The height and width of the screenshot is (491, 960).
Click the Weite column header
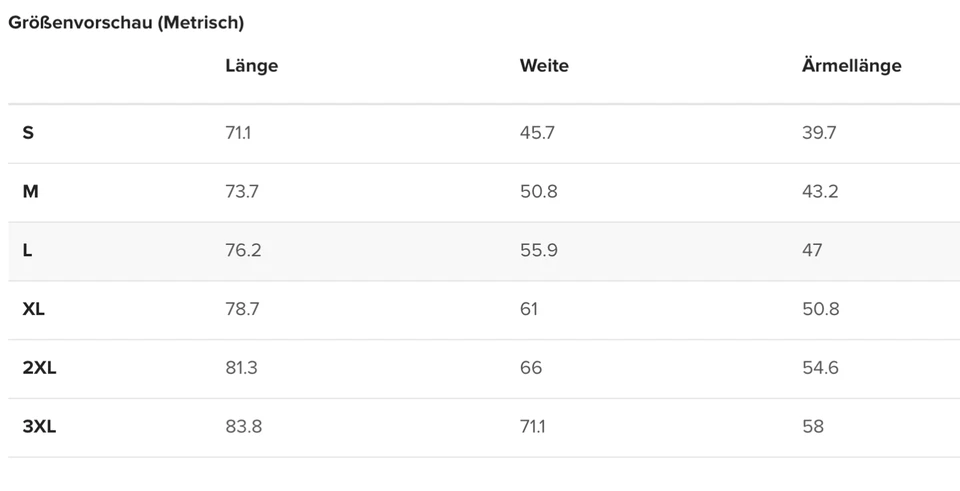point(544,66)
